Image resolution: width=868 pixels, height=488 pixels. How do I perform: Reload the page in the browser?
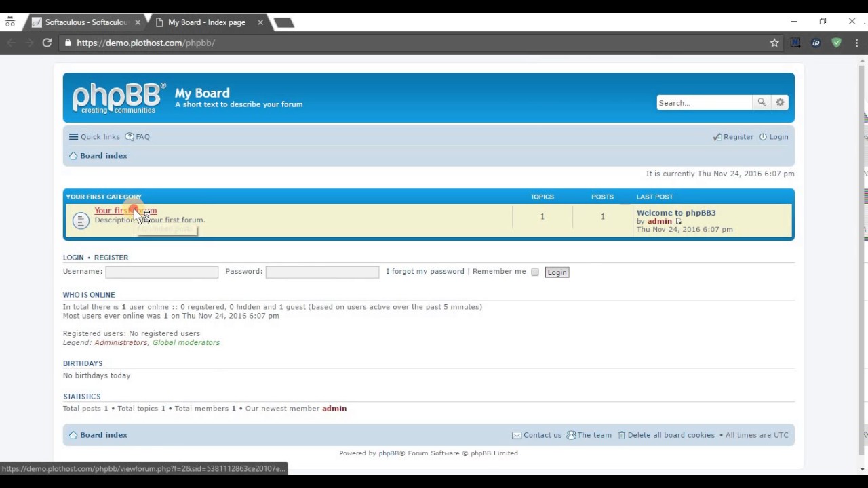47,43
